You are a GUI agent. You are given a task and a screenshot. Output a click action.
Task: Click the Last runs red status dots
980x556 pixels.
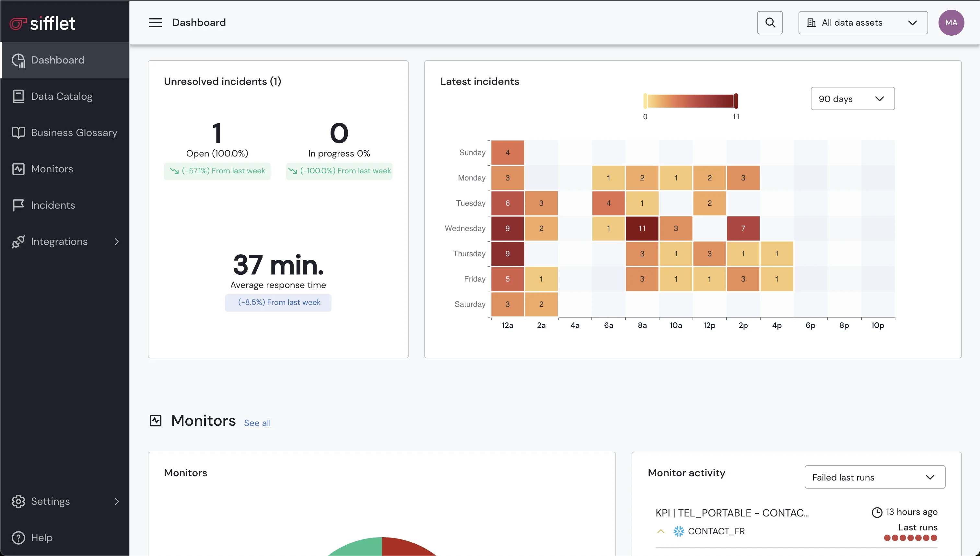pyautogui.click(x=911, y=538)
